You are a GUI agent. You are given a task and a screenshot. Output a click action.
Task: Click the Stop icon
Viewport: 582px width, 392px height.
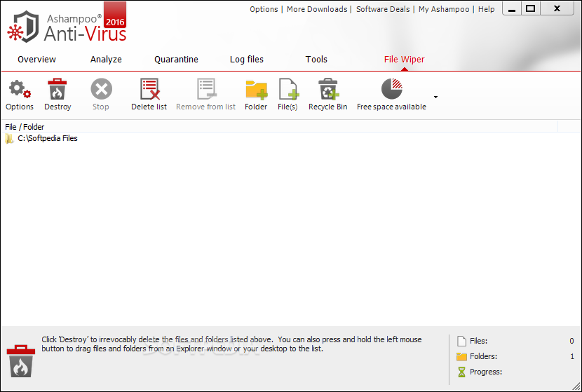pyautogui.click(x=101, y=89)
